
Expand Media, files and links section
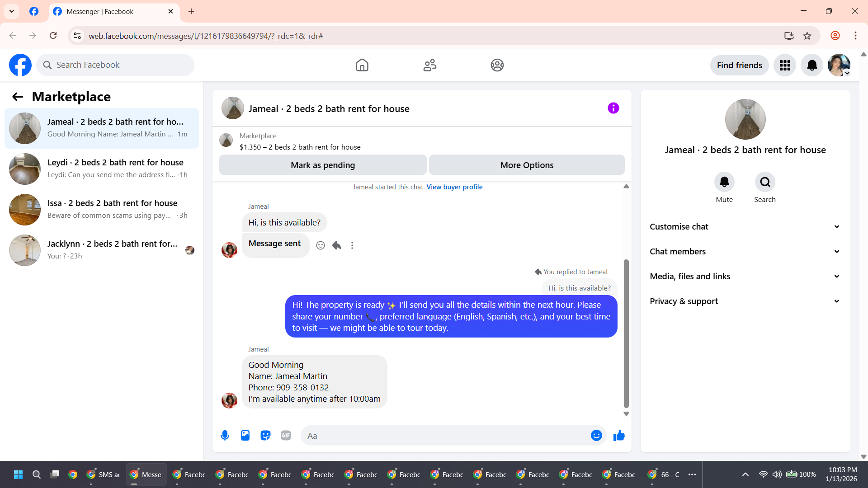[745, 277]
